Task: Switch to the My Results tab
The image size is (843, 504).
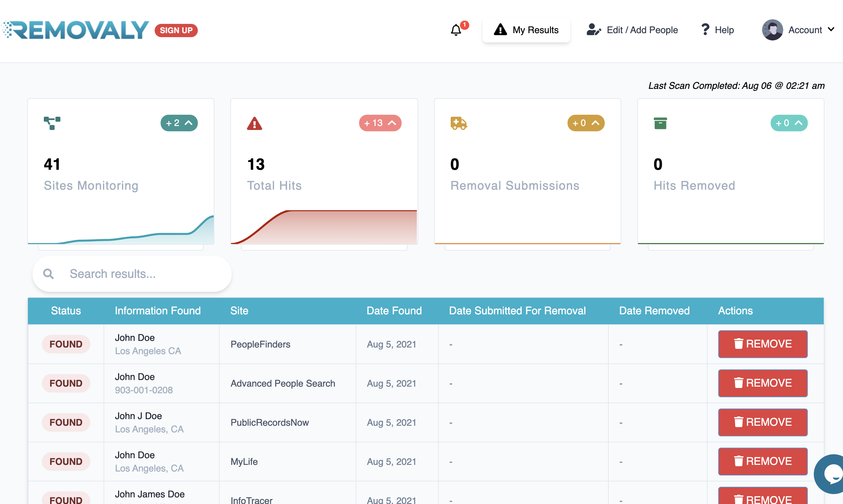Action: coord(526,30)
